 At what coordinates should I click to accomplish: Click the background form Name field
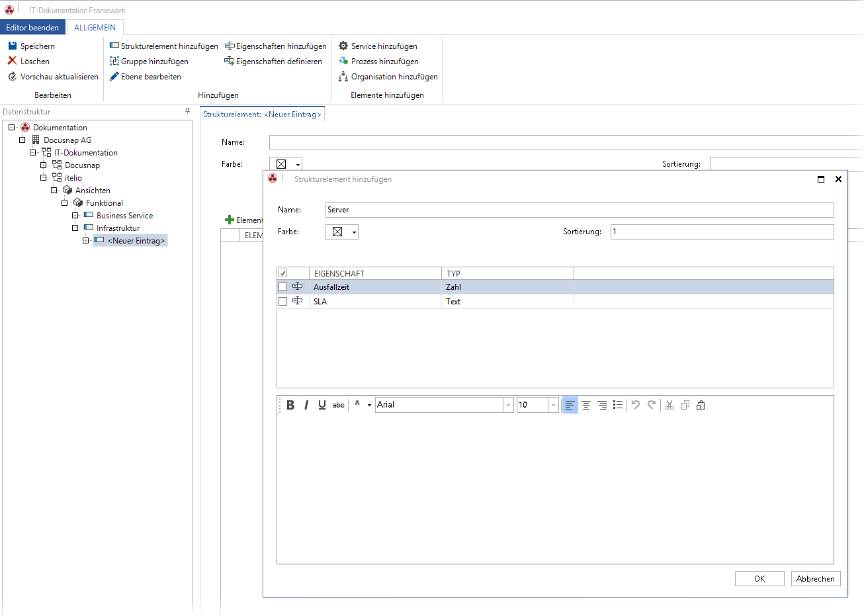pos(566,142)
